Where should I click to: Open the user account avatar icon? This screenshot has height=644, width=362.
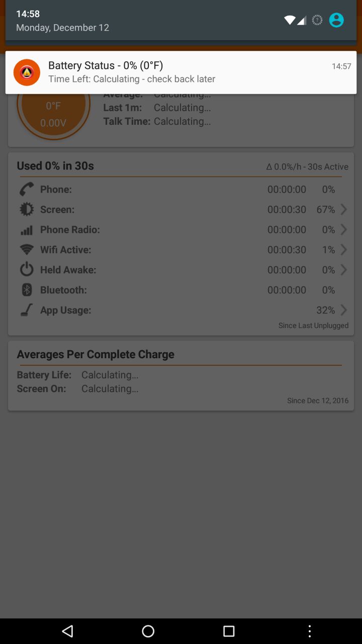point(336,20)
